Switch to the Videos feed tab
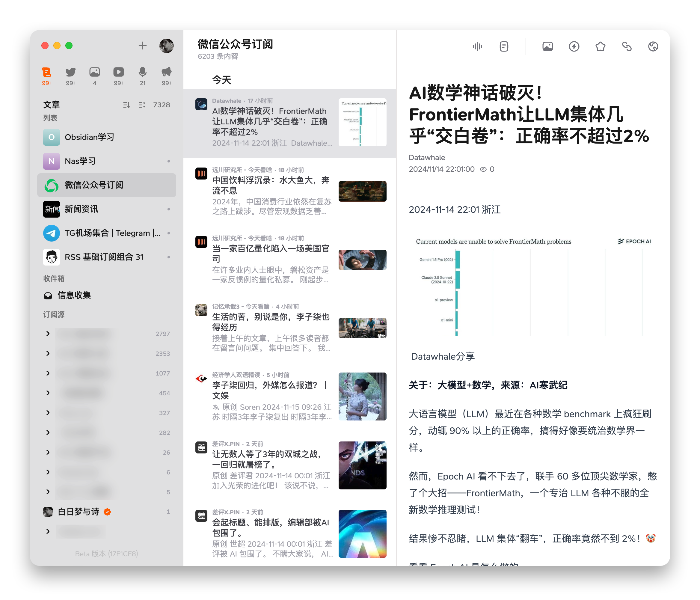The height and width of the screenshot is (600, 700). coord(119,76)
